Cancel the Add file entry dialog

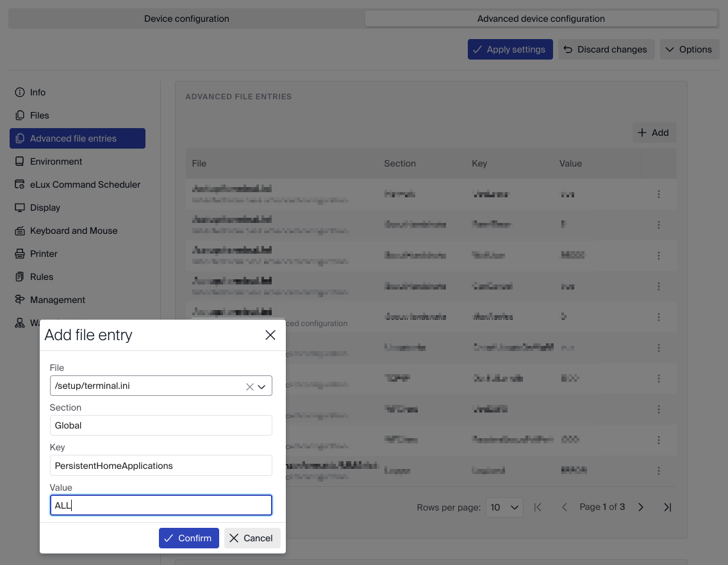click(x=252, y=538)
